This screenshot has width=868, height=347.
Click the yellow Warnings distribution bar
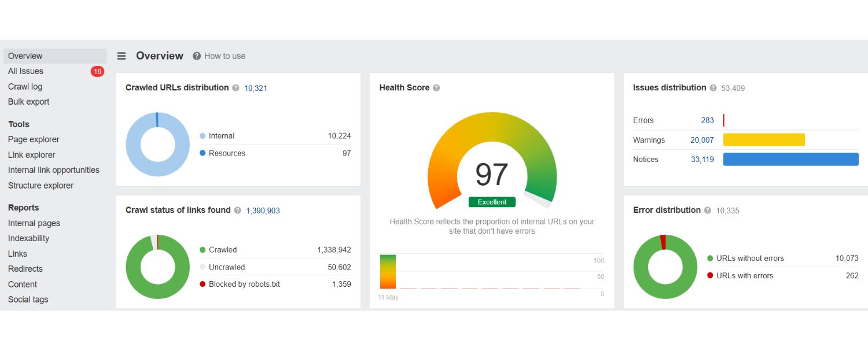(764, 139)
